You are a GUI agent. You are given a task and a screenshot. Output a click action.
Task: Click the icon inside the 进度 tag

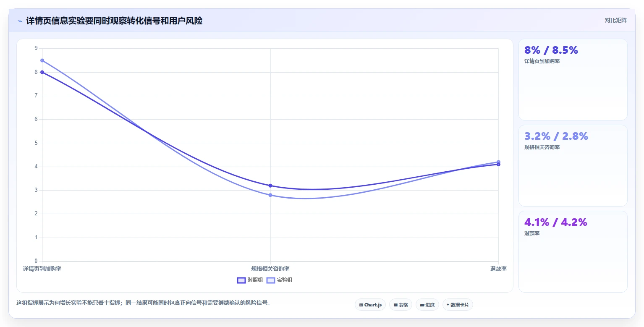[422, 305]
